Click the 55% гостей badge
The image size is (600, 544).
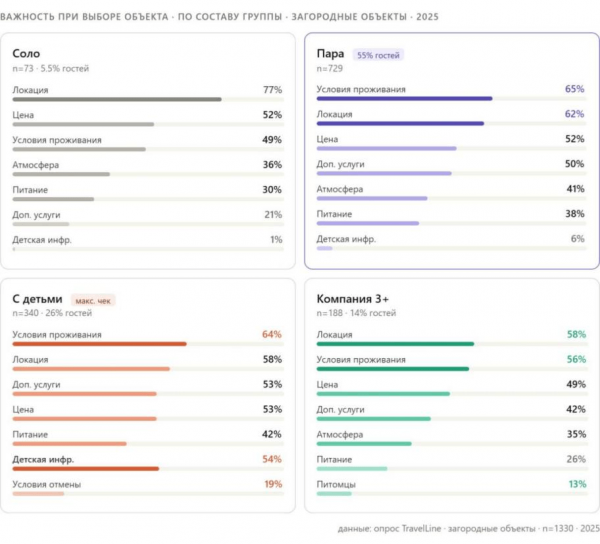(378, 55)
